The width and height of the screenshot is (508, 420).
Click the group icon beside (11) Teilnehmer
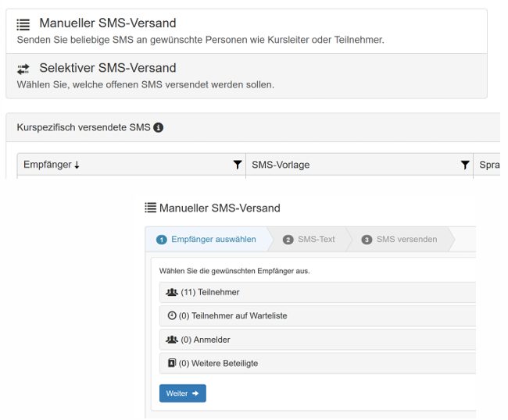pyautogui.click(x=172, y=292)
